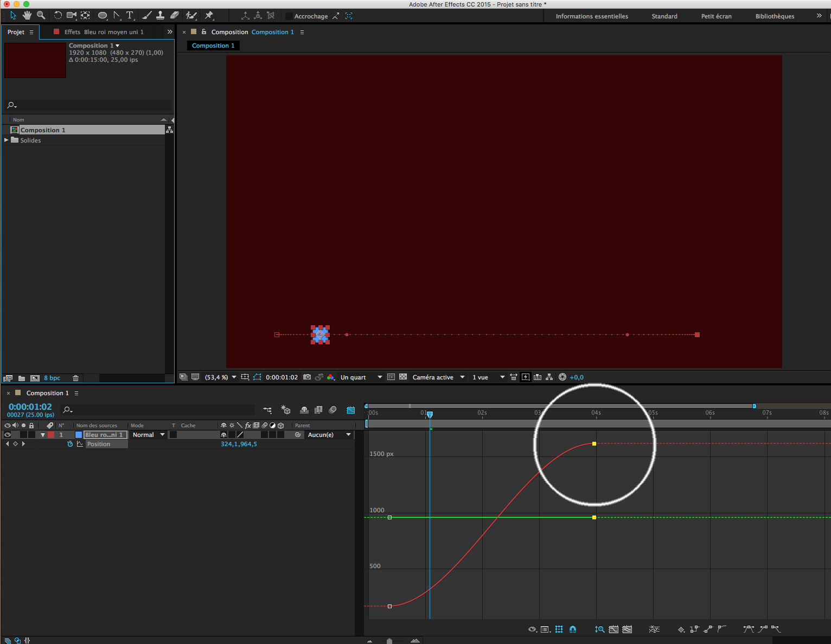Activate the Puppet Pin tool

click(209, 16)
